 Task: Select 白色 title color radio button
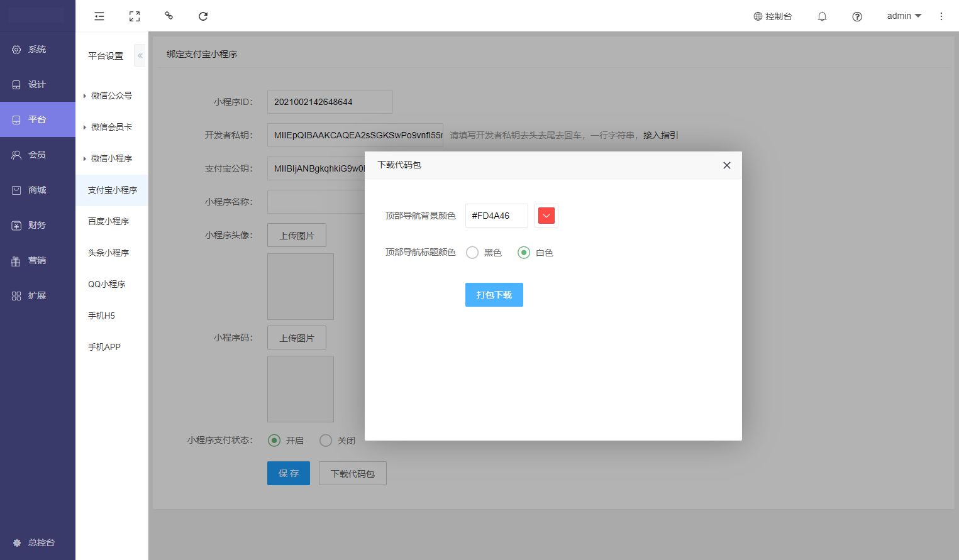click(x=523, y=253)
